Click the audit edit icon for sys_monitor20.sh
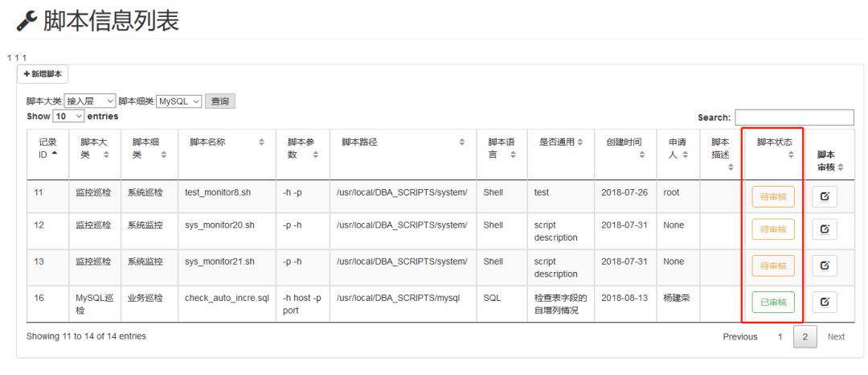The width and height of the screenshot is (868, 375). pos(825,229)
